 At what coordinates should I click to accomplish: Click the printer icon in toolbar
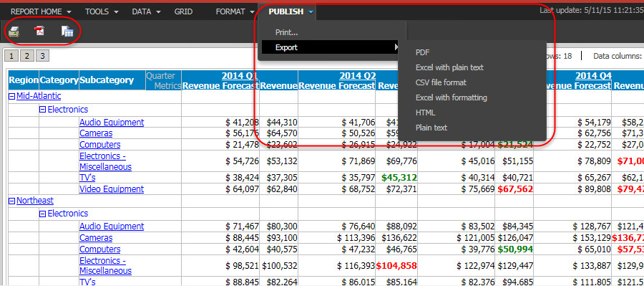(14, 32)
